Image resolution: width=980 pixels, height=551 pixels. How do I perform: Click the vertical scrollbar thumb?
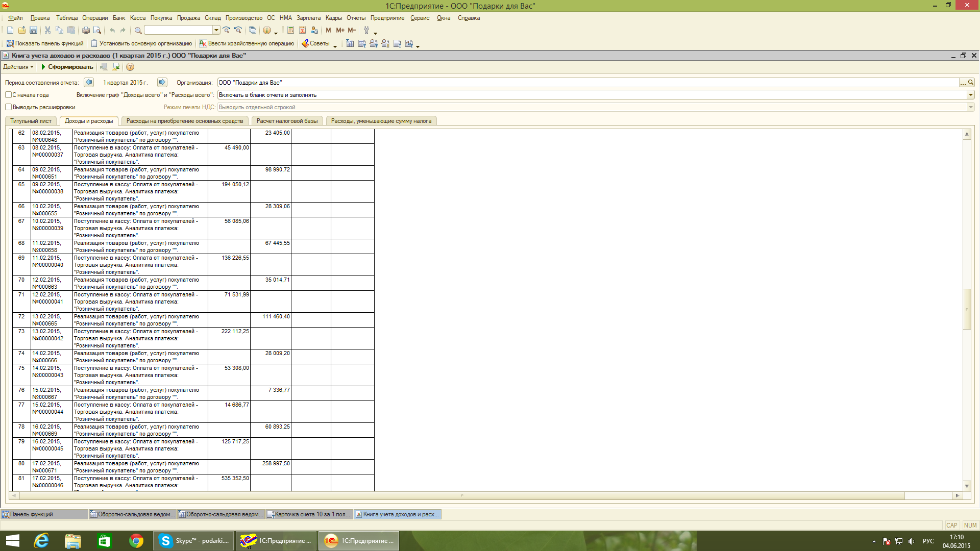pos(966,309)
